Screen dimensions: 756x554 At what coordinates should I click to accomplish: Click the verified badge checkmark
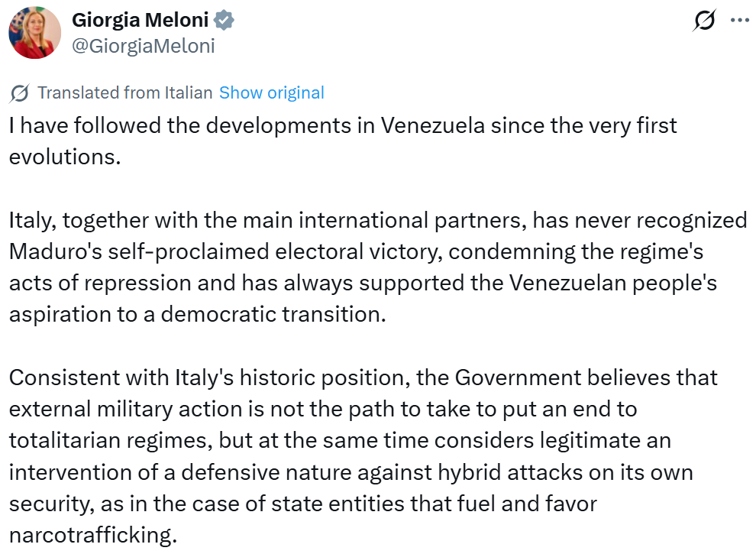click(225, 20)
